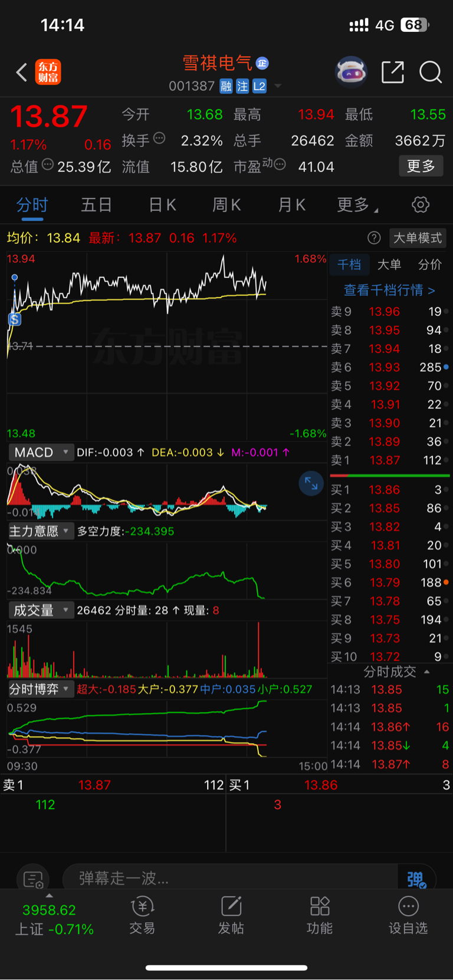Select the 分价 tab
The width and height of the screenshot is (453, 980).
[430, 265]
